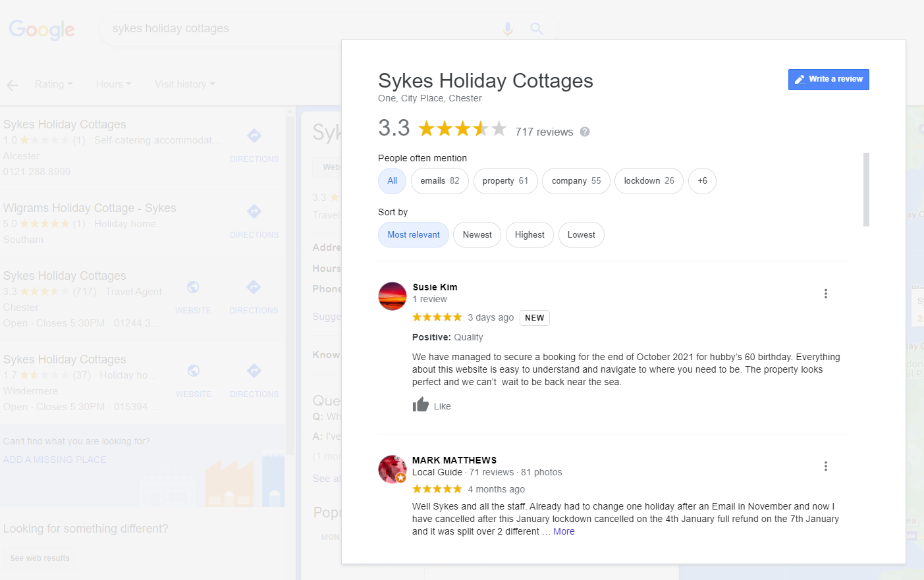
Task: Get directions to Sykes Holiday Cottages Windermere
Action: (x=254, y=381)
